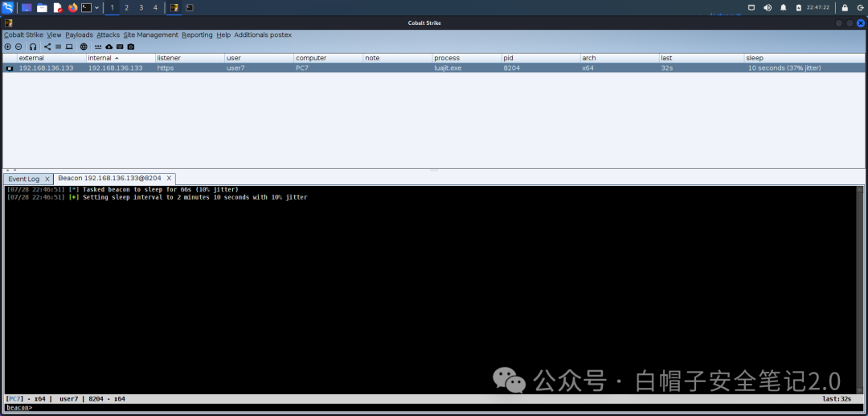Open the file manager from the panel
868x416 pixels.
coord(42,8)
